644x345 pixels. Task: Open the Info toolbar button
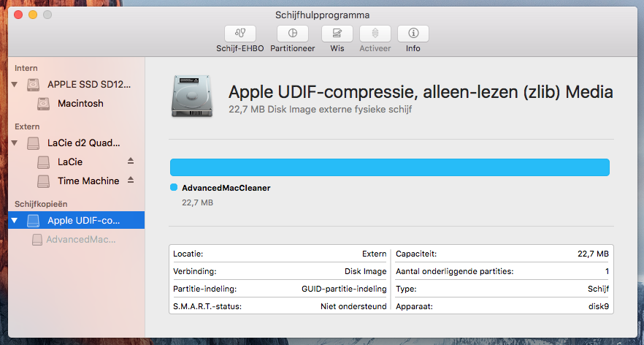click(413, 34)
